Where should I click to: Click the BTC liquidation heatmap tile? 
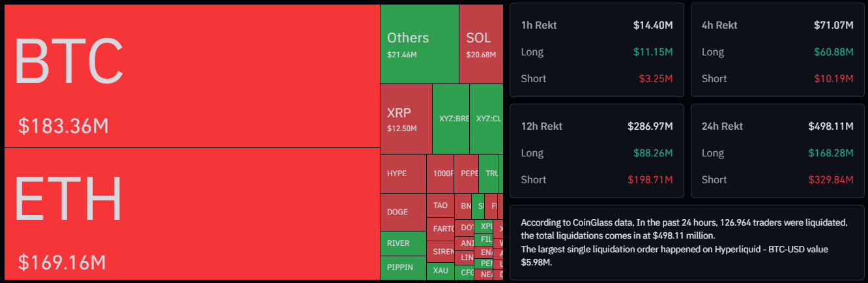pyautogui.click(x=192, y=76)
